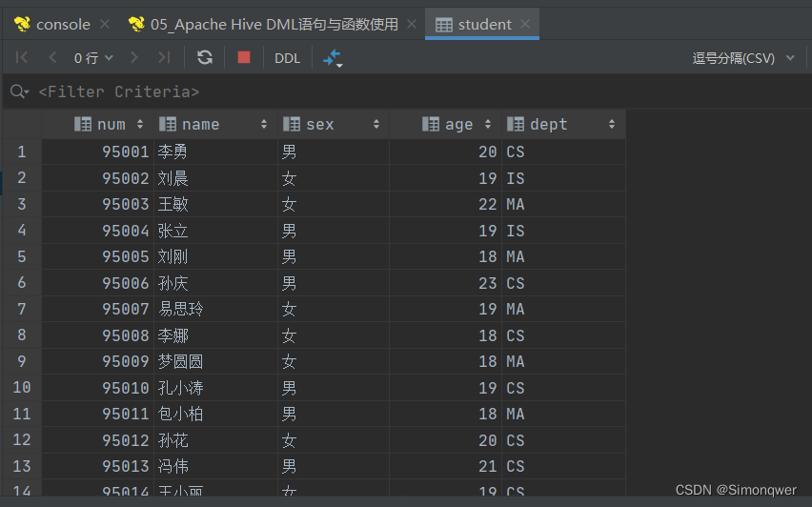812x507 pixels.
Task: Select age cell 22 for 王敏
Action: (x=445, y=204)
